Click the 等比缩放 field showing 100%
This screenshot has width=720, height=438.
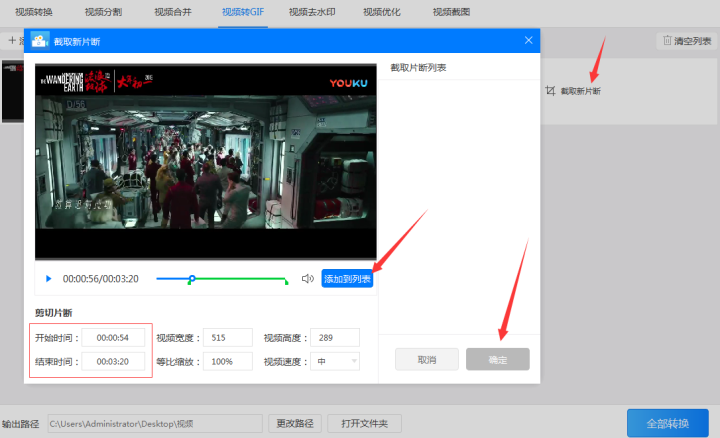(228, 361)
